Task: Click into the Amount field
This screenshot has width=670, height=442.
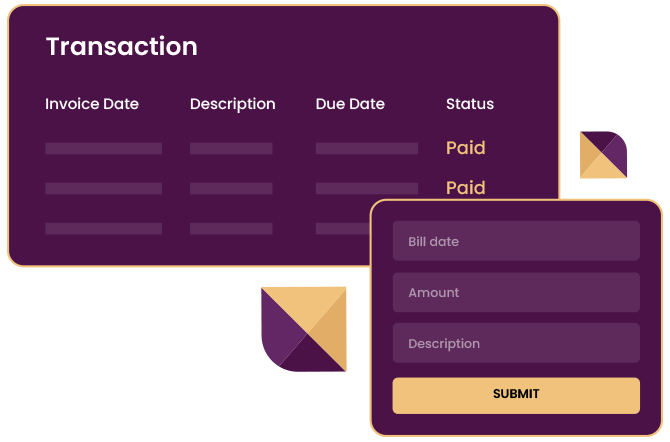Action: click(515, 293)
